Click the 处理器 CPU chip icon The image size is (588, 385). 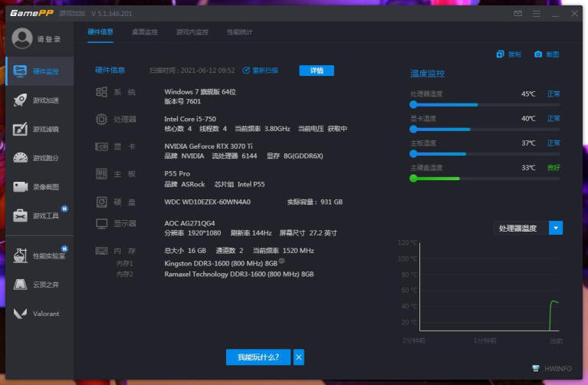[101, 120]
